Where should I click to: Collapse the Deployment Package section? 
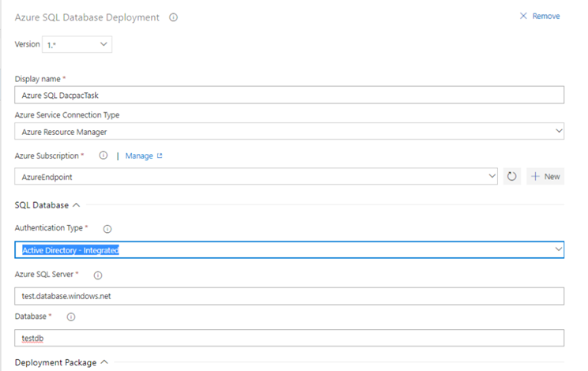(x=104, y=362)
